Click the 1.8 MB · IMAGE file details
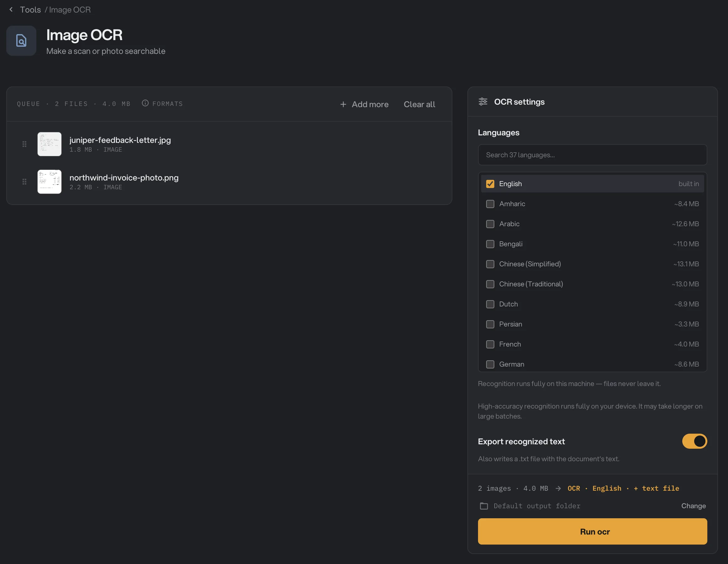The height and width of the screenshot is (564, 728). coord(96,150)
